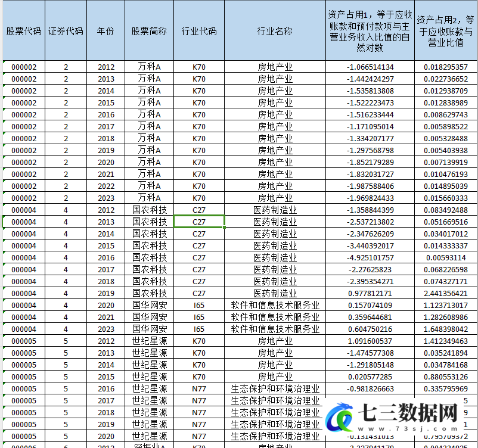Screen dimensions: 478x448
Task: Select the 行业代码 header cell
Action: [199, 31]
